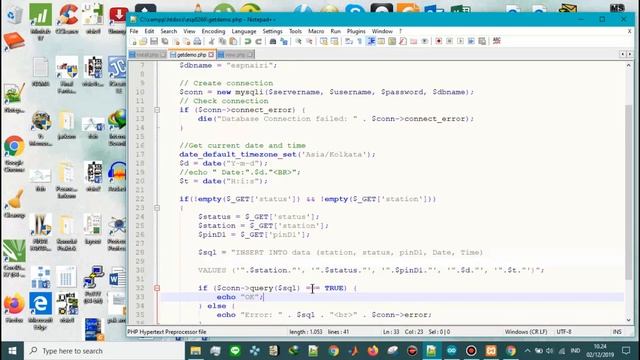Click the Print toolbar icon
Screen dimensions: 640x360
click(x=197, y=41)
